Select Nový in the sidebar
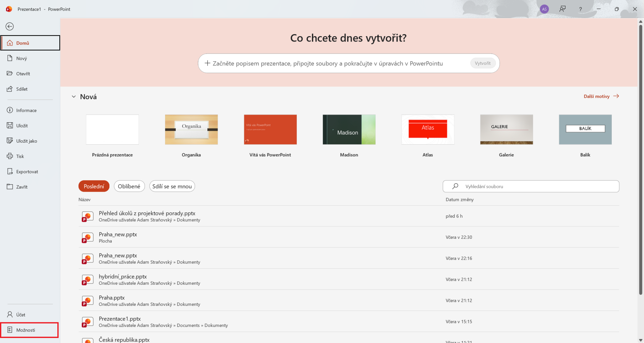 coord(30,58)
